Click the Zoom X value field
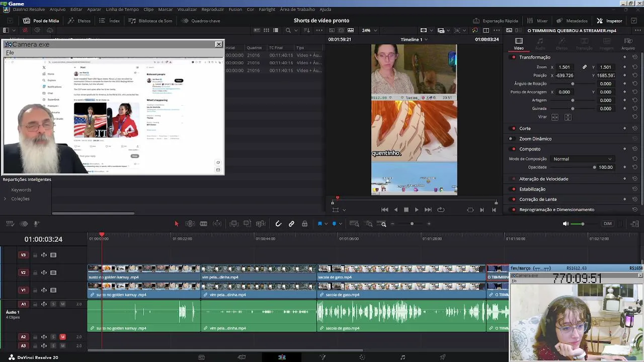 tap(564, 67)
